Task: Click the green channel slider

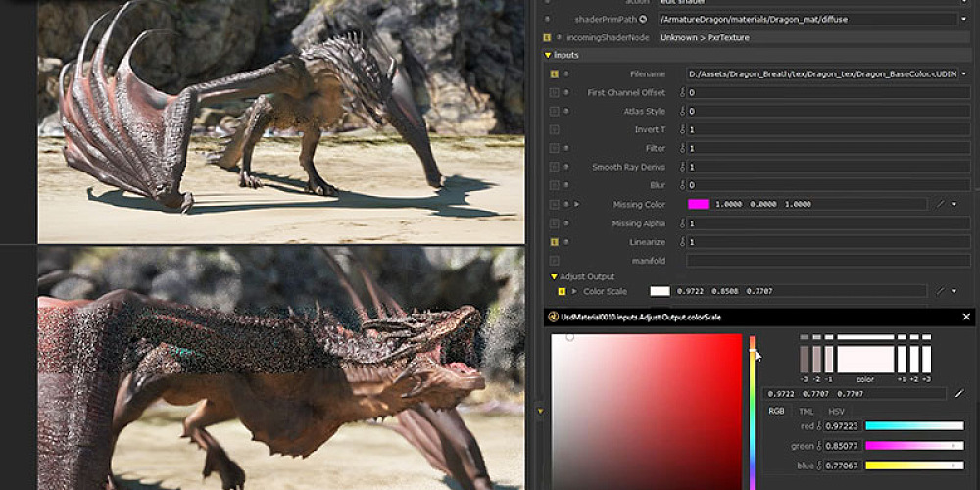Action: click(x=900, y=445)
